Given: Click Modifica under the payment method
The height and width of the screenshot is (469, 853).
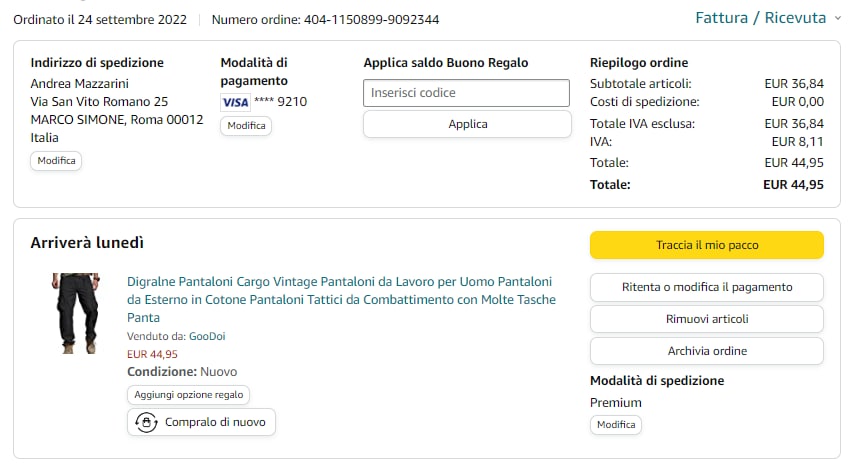Looking at the screenshot, I should [x=246, y=126].
